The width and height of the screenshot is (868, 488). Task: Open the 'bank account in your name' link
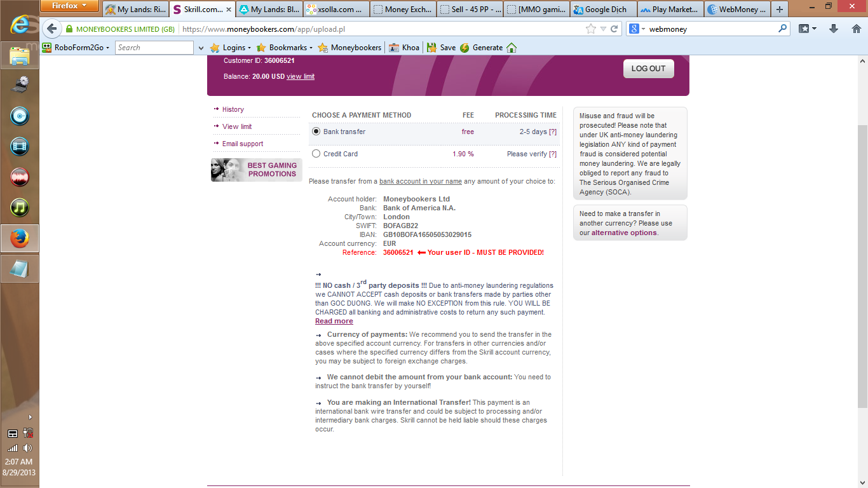421,182
